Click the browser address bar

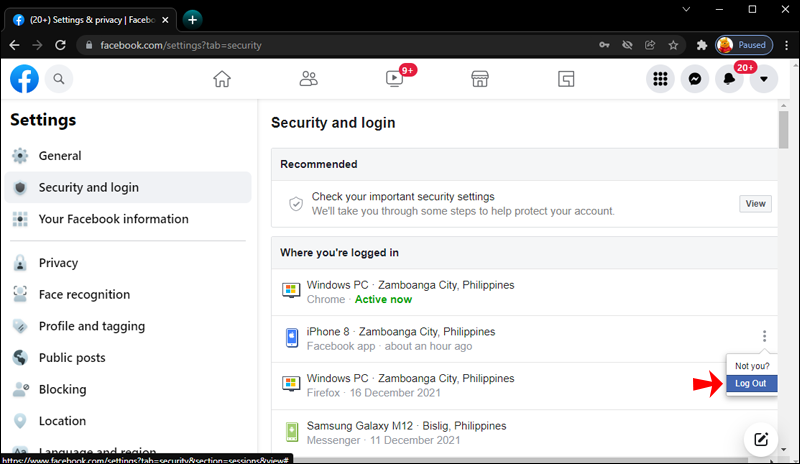(330, 45)
